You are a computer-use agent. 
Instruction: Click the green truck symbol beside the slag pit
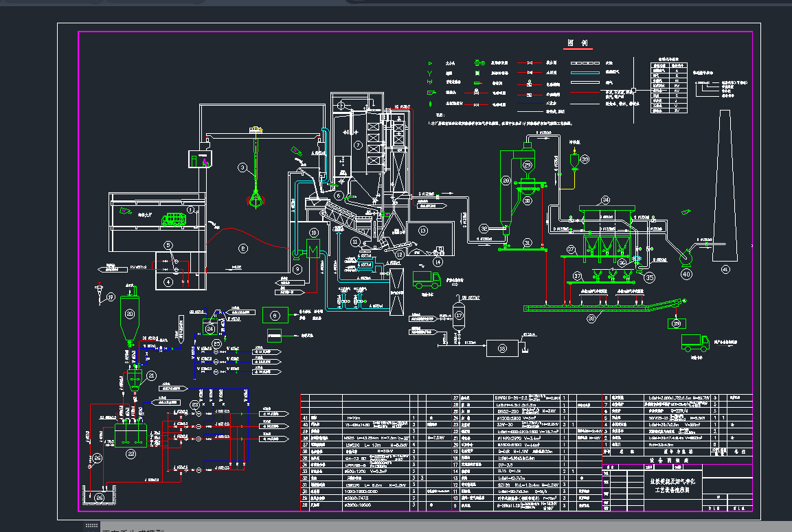point(427,279)
